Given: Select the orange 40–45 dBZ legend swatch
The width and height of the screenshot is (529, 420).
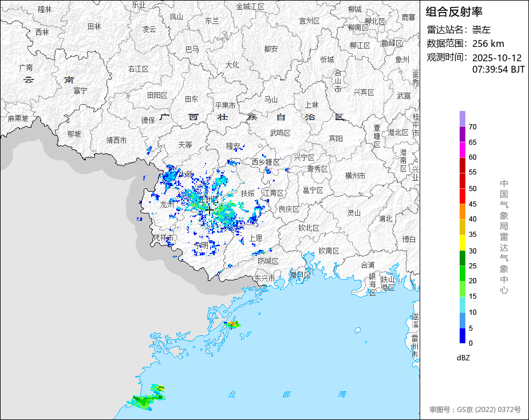Looking at the screenshot, I should (462, 212).
